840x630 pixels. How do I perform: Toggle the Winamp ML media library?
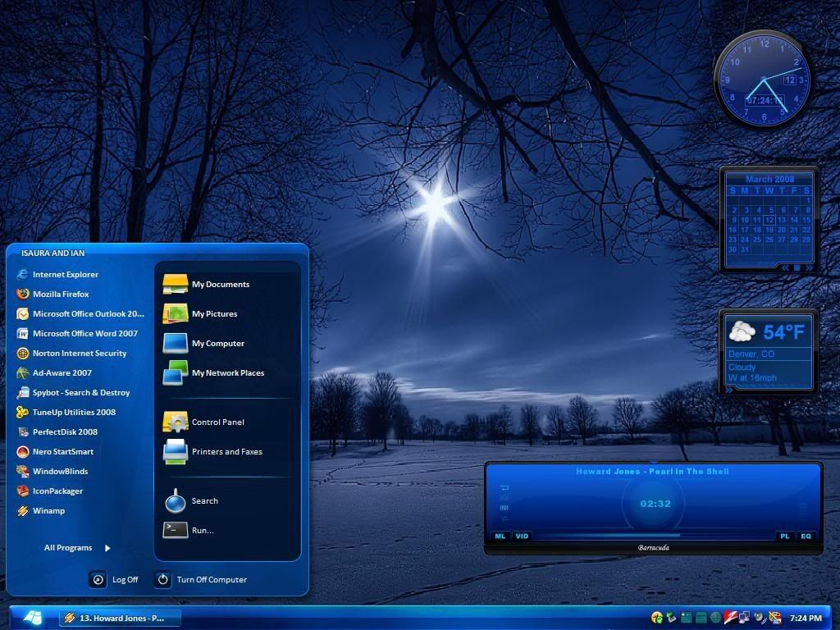[500, 536]
